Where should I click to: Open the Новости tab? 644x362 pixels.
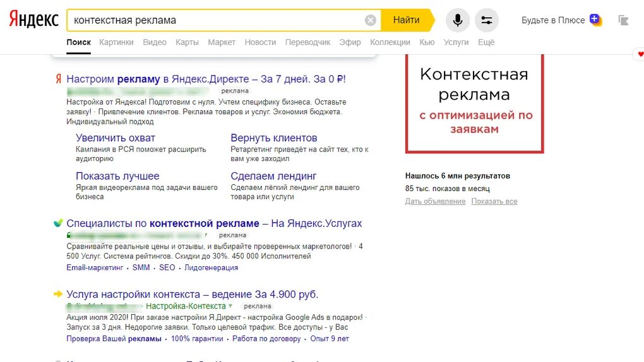(x=260, y=42)
